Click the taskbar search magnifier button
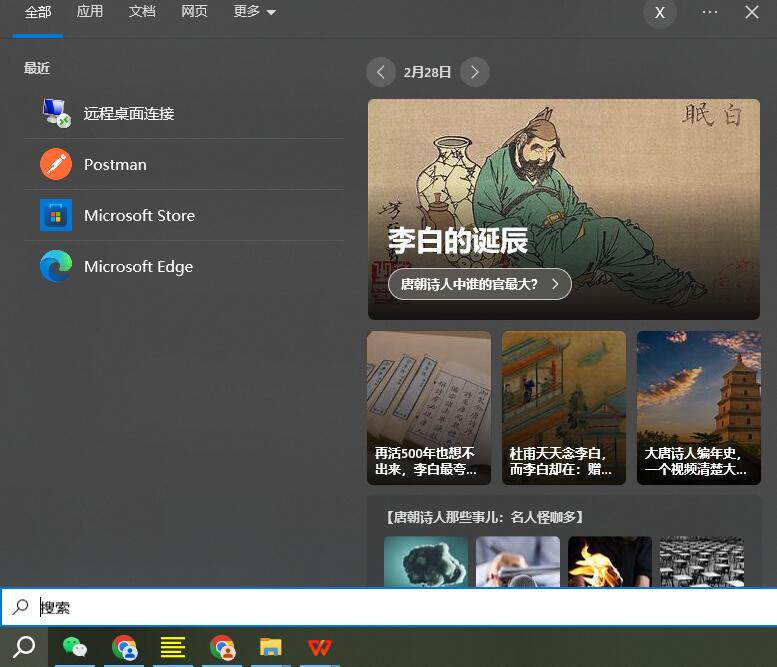 click(24, 647)
